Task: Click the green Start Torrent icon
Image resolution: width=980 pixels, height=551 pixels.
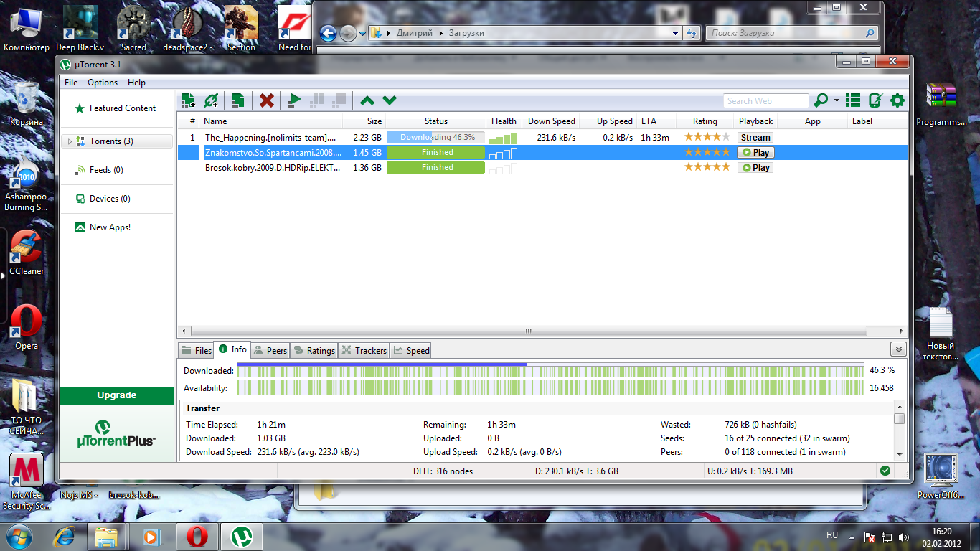Action: (x=293, y=100)
